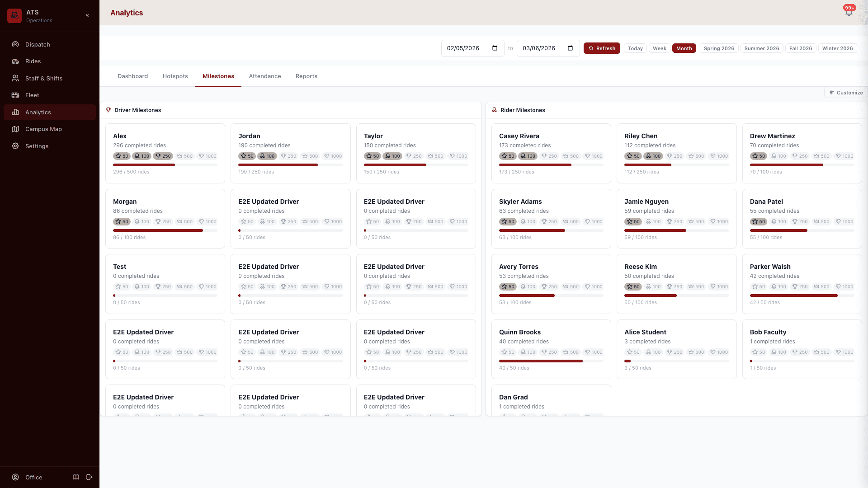Switch the range to Week view
The image size is (868, 488).
click(659, 48)
